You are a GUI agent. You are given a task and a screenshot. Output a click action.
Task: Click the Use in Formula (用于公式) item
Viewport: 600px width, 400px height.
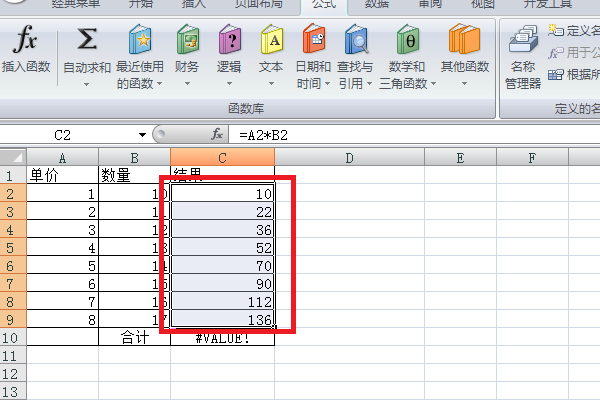click(x=574, y=52)
